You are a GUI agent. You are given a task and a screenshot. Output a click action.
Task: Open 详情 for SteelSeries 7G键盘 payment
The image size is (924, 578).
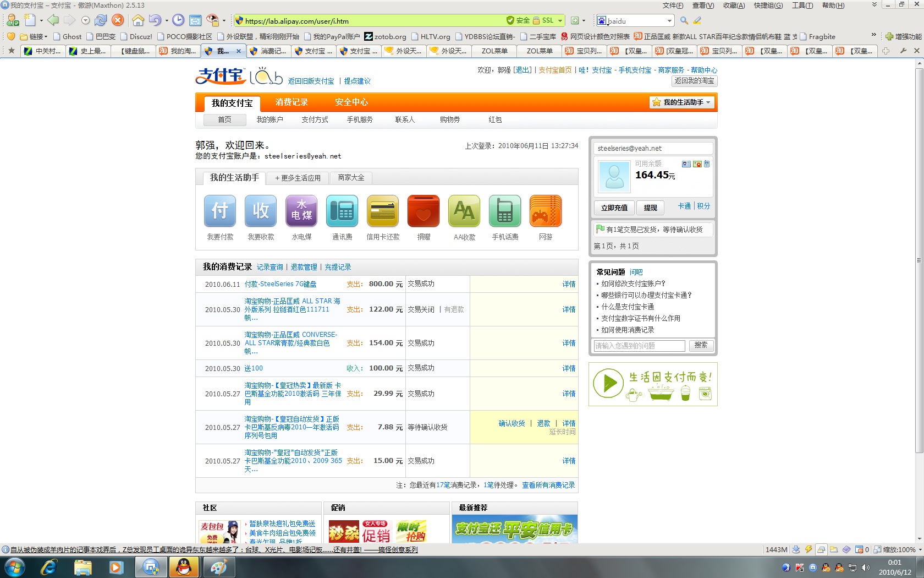[x=569, y=284]
